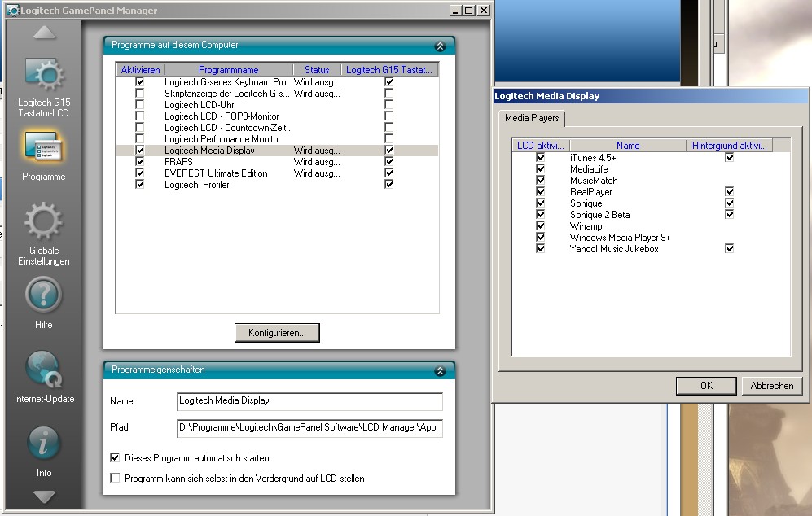Click 'Wird ausg...' status of Logitech Media Display
This screenshot has width=812, height=516.
(317, 150)
